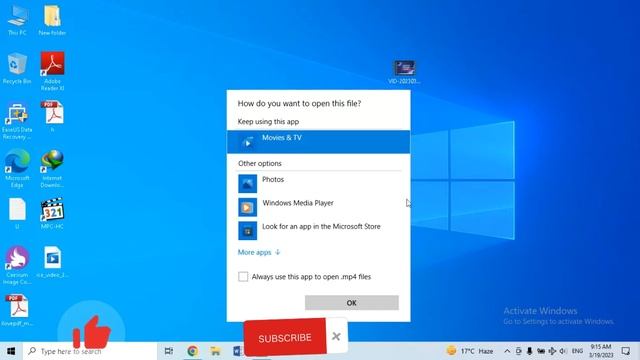Close the Subscribe overlay with X
Viewport: 640px width, 360px height.
(x=336, y=336)
